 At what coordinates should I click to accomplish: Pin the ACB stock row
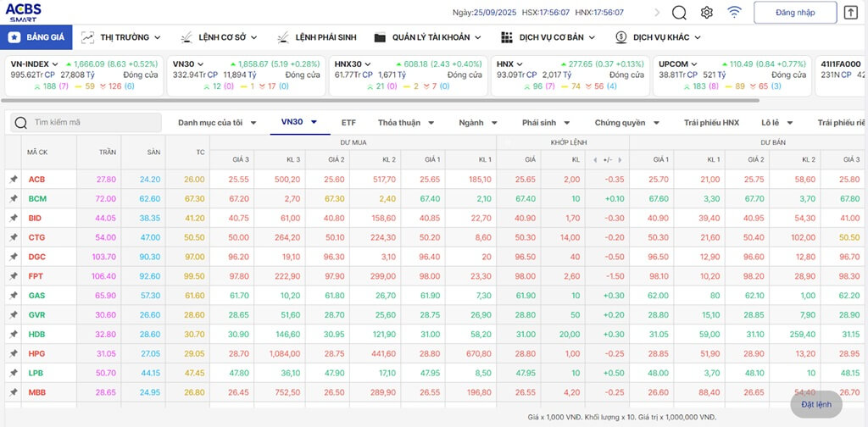[x=13, y=180]
